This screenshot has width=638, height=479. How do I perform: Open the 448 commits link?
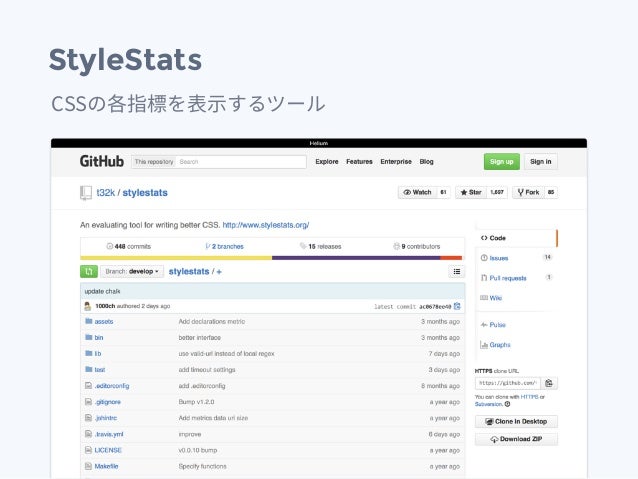[129, 246]
